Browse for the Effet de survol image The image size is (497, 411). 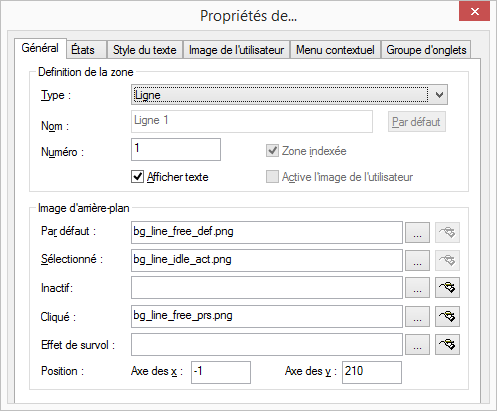pos(417,344)
